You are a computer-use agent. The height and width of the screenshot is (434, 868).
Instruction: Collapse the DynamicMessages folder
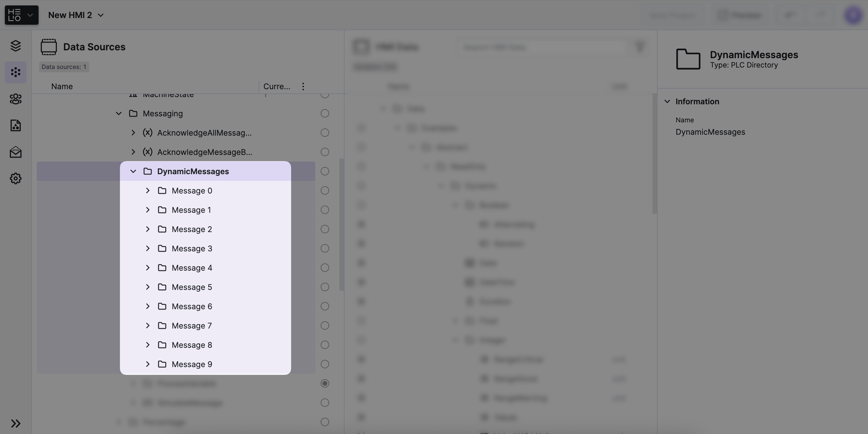tap(133, 171)
